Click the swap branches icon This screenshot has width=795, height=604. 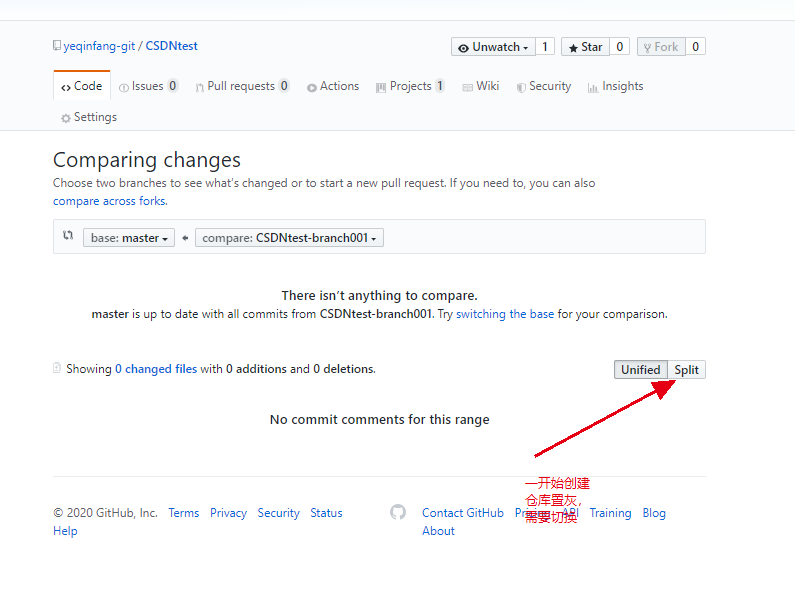68,235
